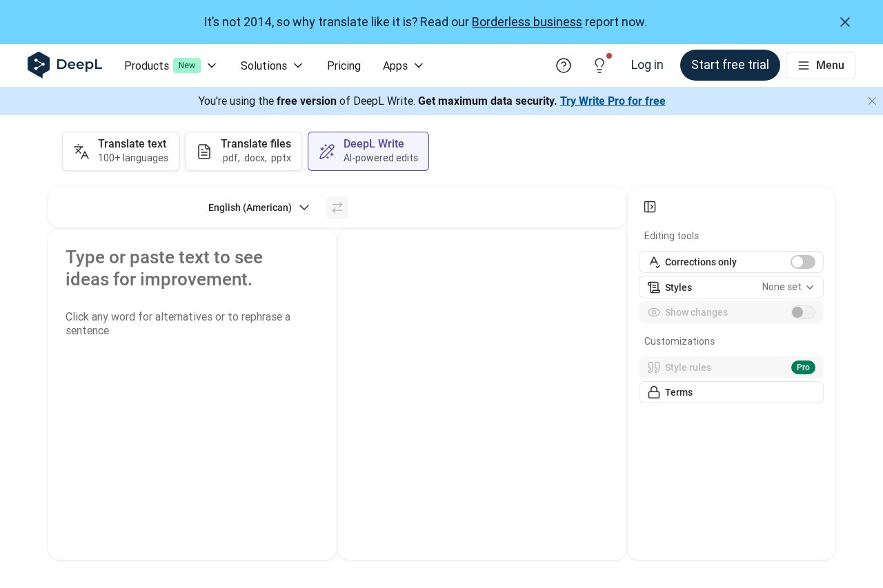Click the lightbulb notifications icon
Image resolution: width=883 pixels, height=588 pixels.
(x=599, y=65)
